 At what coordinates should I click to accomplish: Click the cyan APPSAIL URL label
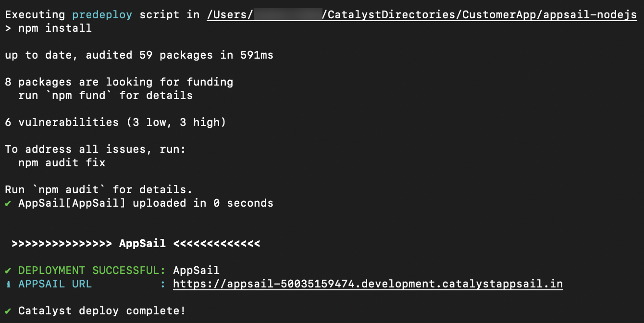pyautogui.click(x=55, y=284)
